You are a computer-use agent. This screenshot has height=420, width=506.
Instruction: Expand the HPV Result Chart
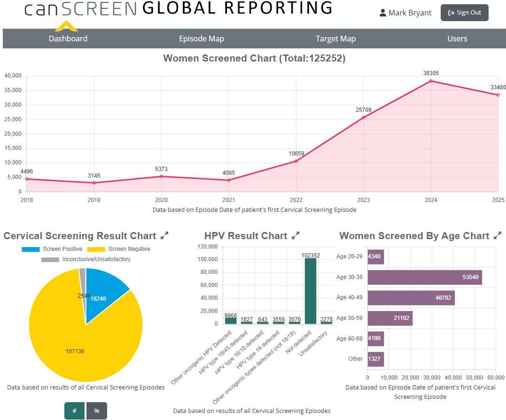click(296, 235)
